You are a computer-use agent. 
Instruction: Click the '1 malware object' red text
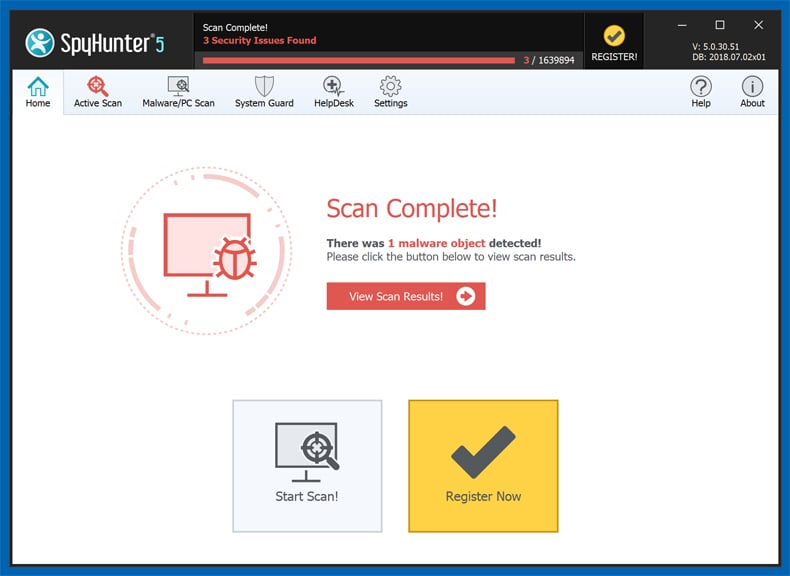pyautogui.click(x=436, y=243)
